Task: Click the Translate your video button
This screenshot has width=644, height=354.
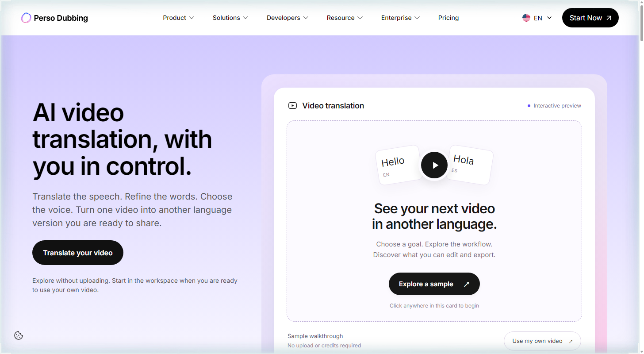Action: pos(78,253)
